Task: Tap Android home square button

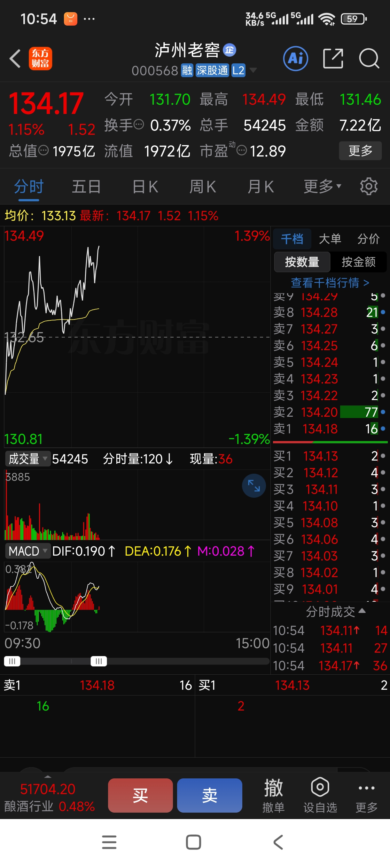Action: [193, 842]
